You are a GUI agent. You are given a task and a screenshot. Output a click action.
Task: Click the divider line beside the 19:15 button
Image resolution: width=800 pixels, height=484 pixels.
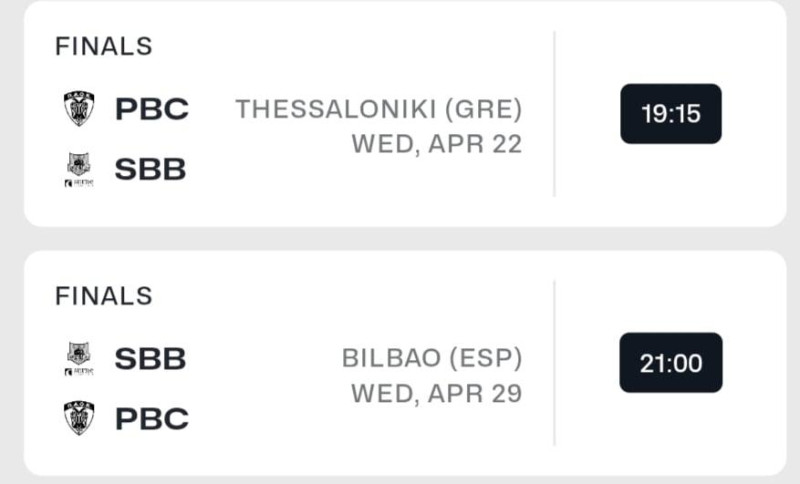554,114
